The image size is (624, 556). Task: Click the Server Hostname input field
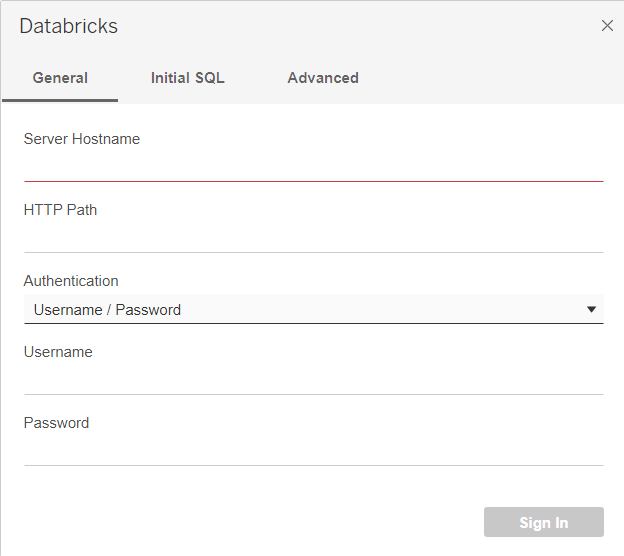point(314,167)
